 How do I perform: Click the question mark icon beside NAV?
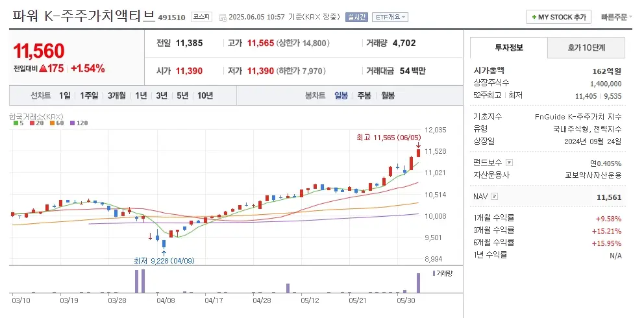point(494,196)
